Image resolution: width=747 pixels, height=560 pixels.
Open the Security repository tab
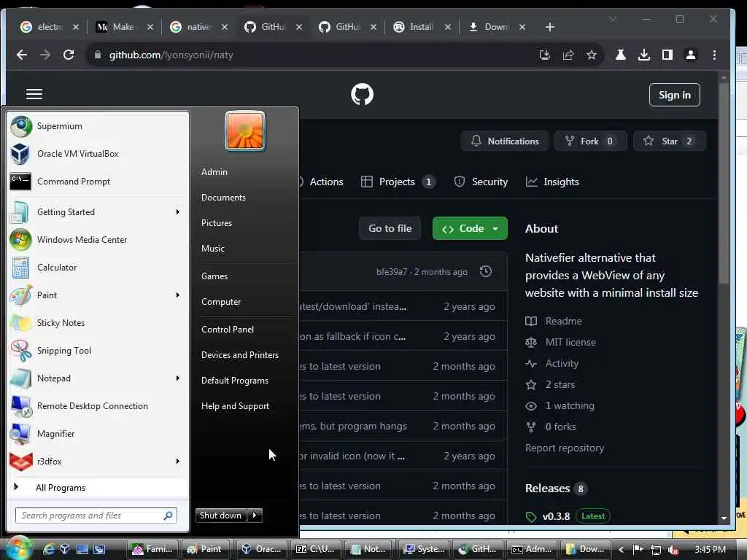point(481,182)
